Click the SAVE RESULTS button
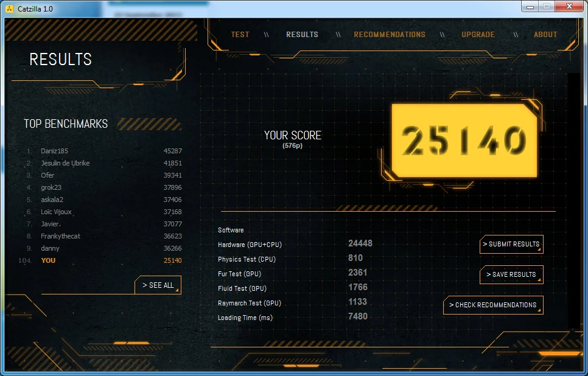The height and width of the screenshot is (376, 588). pos(511,274)
